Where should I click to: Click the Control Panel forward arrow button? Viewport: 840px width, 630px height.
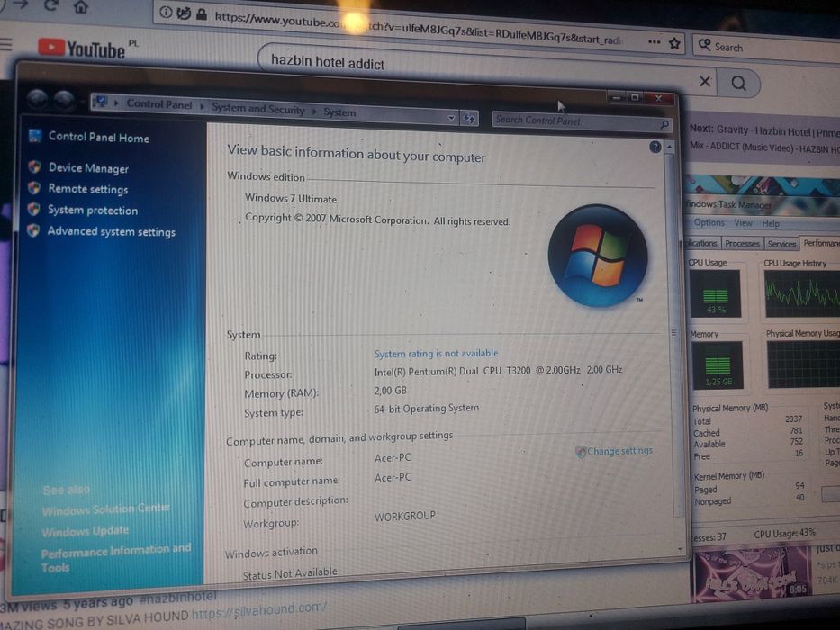pos(64,100)
